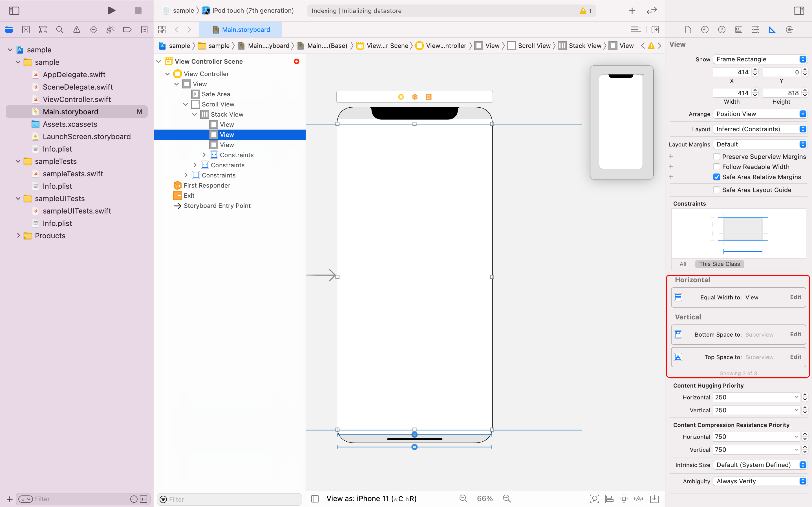Open the Find navigator magnifier icon
Image resolution: width=812 pixels, height=507 pixels.
point(60,30)
